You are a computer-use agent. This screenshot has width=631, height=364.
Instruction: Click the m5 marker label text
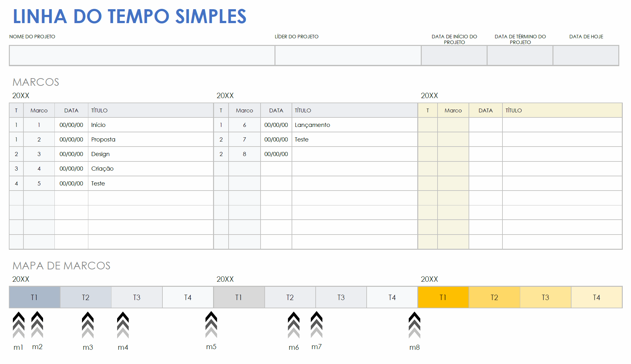pyautogui.click(x=211, y=347)
